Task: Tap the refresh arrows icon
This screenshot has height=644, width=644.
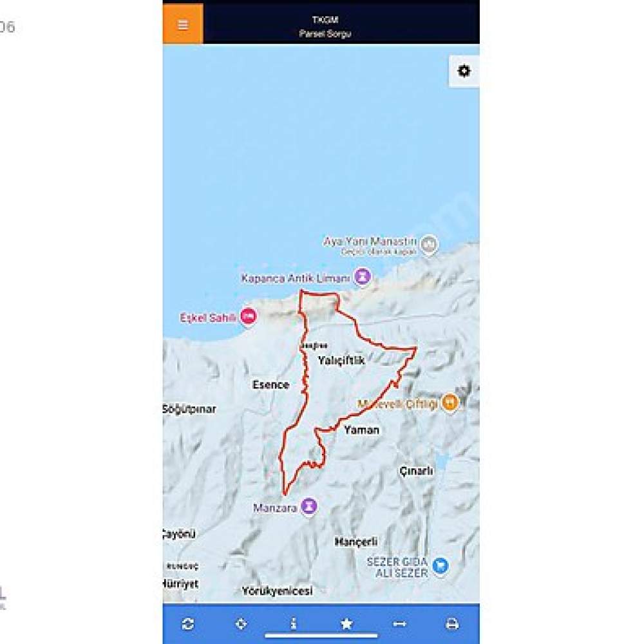Action: (187, 624)
